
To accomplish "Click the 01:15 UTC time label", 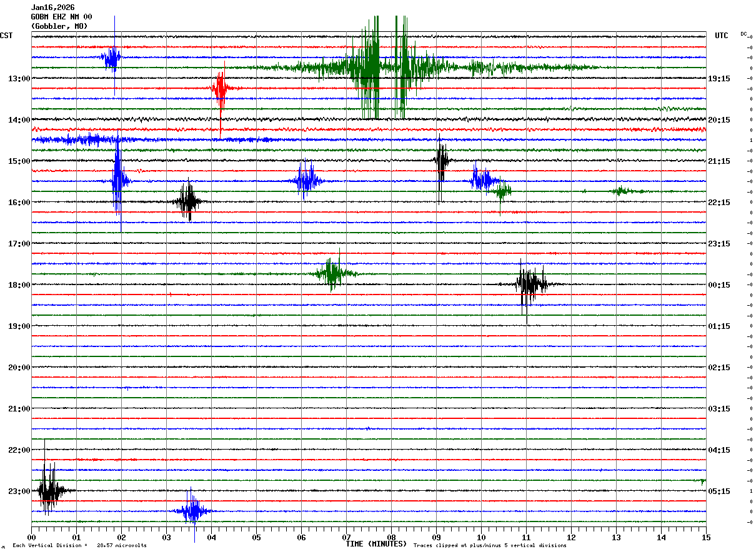I will (x=719, y=326).
